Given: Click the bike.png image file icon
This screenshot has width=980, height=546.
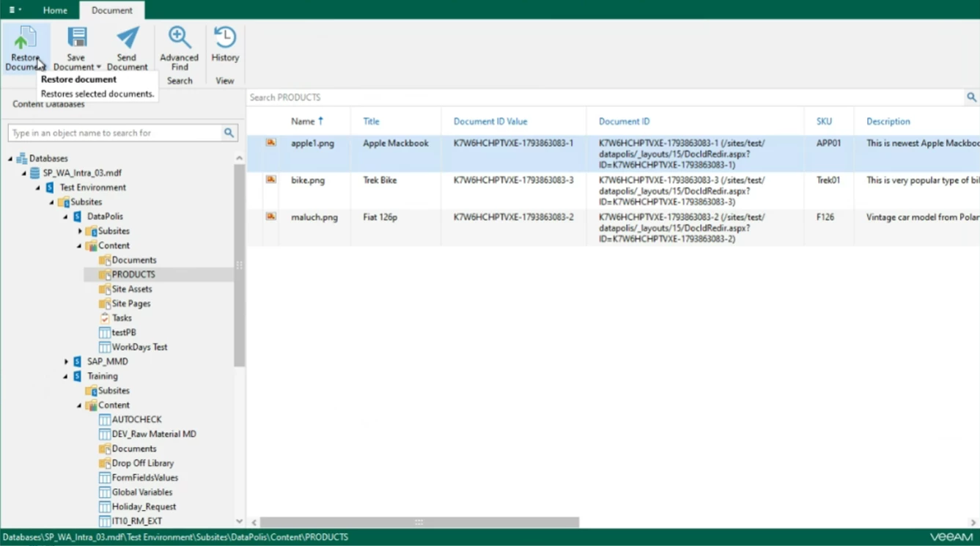Looking at the screenshot, I should [270, 179].
